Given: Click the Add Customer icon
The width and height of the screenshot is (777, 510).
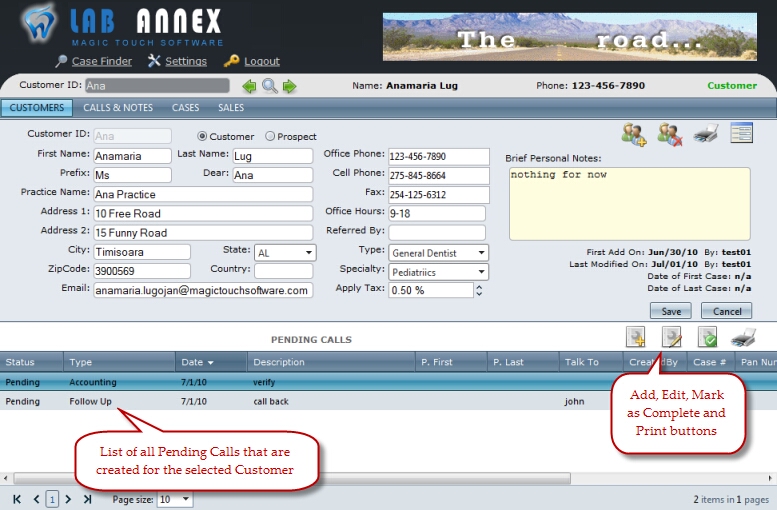Looking at the screenshot, I should 634,134.
